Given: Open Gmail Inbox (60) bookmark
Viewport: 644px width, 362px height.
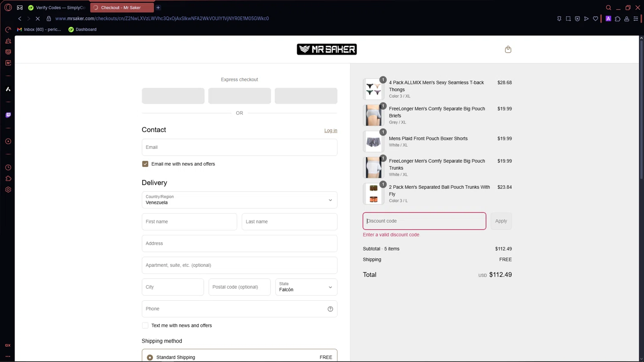Looking at the screenshot, I should click(x=39, y=30).
